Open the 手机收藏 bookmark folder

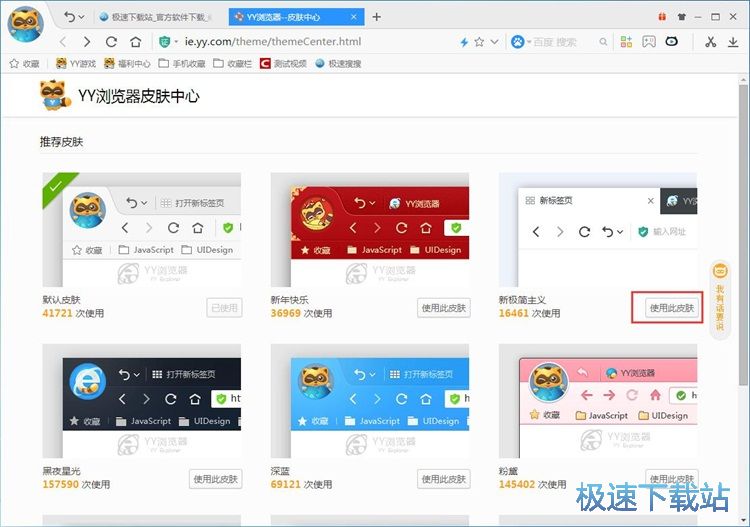182,64
